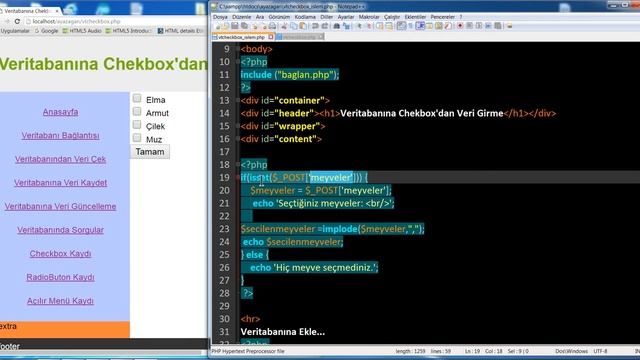Image resolution: width=640 pixels, height=360 pixels.
Task: Click the Cut scissors icon in Notepad++
Action: (x=284, y=26)
